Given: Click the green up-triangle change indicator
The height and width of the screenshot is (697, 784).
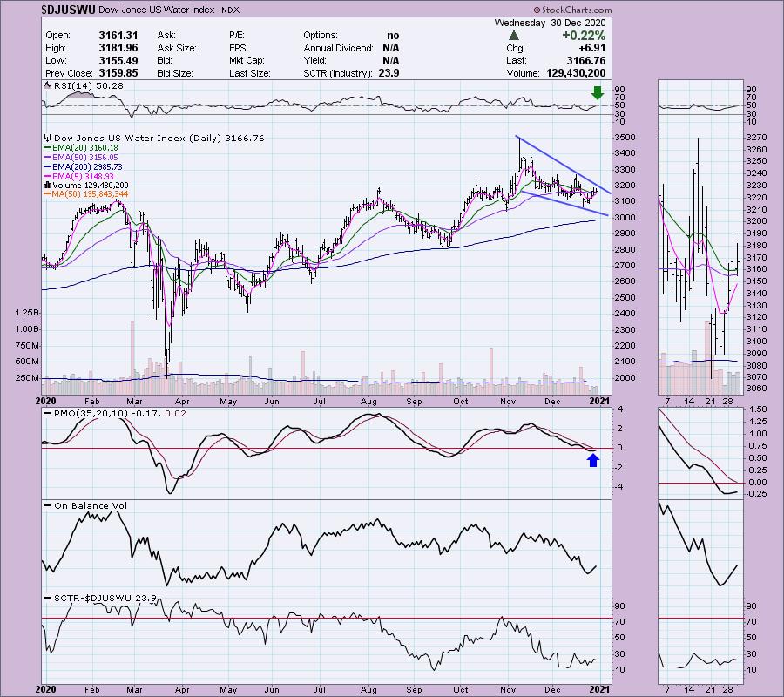Looking at the screenshot, I should 513,36.
